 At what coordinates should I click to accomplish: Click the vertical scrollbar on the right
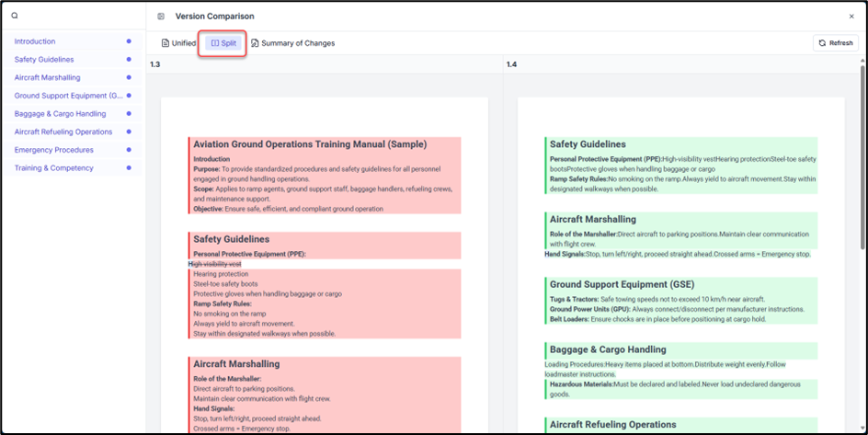(862, 184)
